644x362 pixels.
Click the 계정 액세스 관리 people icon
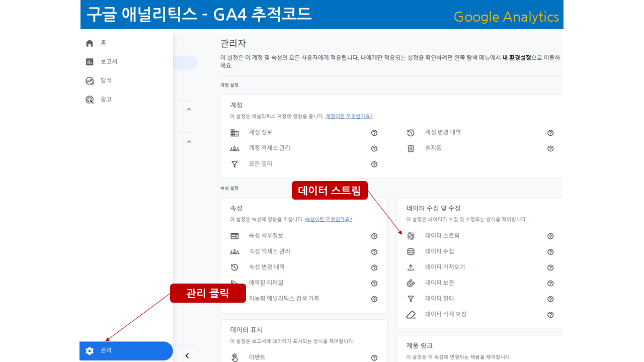234,148
